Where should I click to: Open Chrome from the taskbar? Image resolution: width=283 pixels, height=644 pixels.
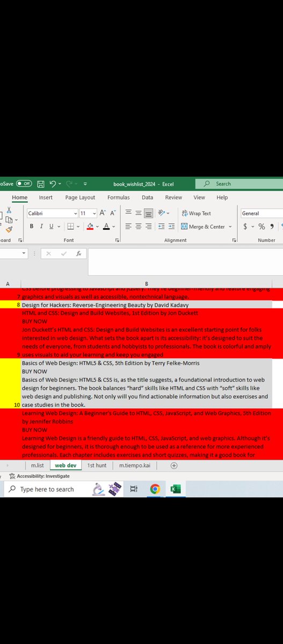point(155,489)
